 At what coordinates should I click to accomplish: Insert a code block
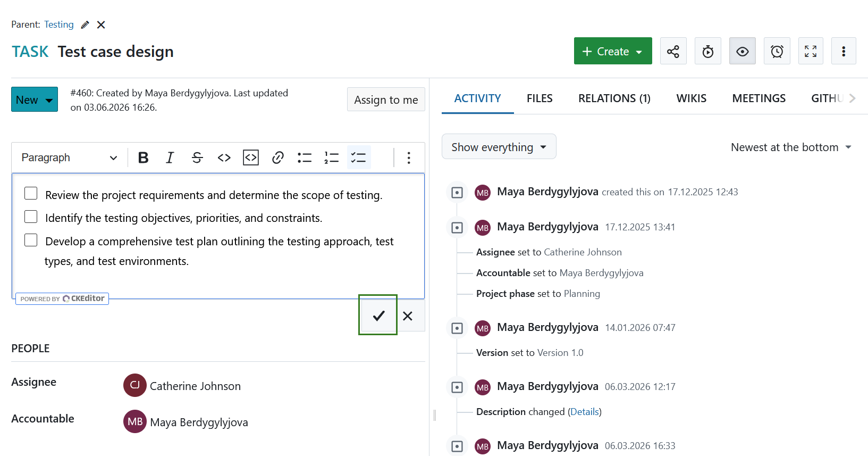(x=251, y=157)
